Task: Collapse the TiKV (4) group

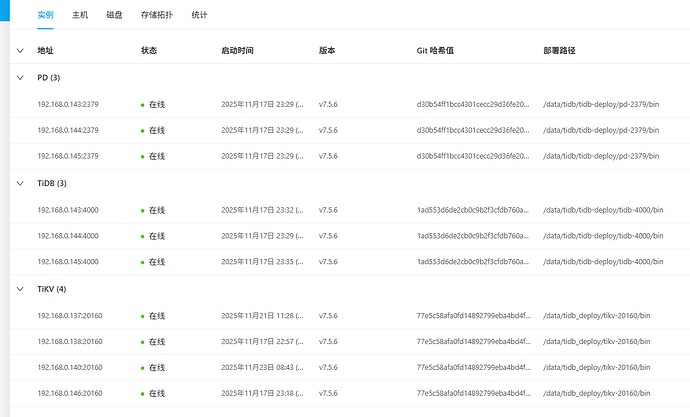Action: pos(20,289)
